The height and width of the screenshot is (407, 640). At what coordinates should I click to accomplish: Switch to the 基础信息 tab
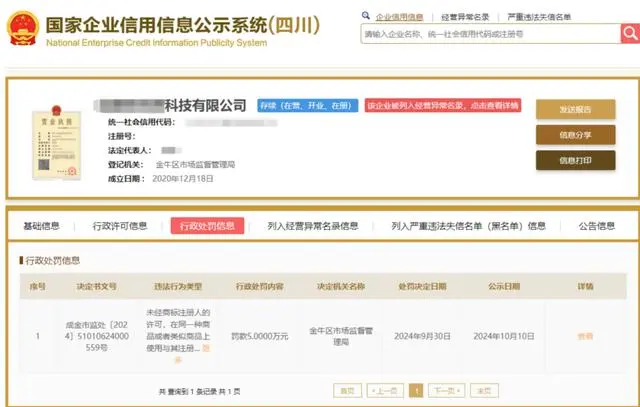coord(41,226)
